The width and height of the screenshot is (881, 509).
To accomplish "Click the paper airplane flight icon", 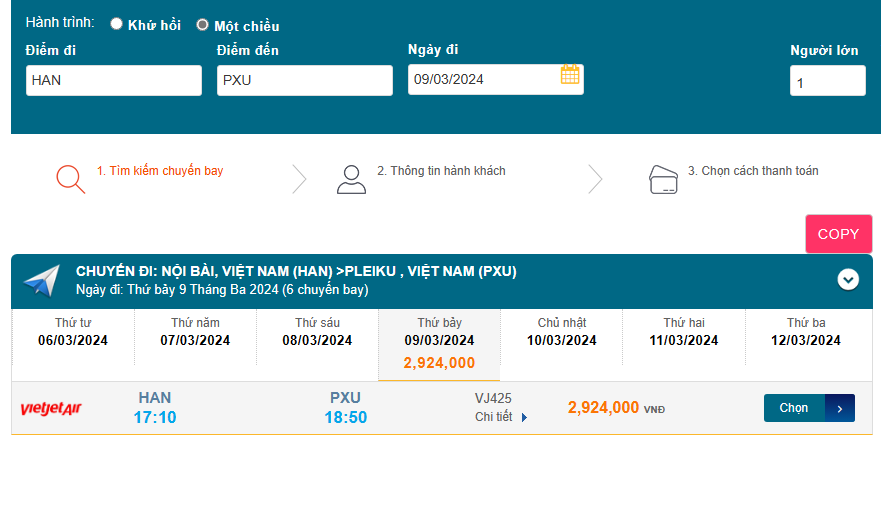I will point(42,281).
